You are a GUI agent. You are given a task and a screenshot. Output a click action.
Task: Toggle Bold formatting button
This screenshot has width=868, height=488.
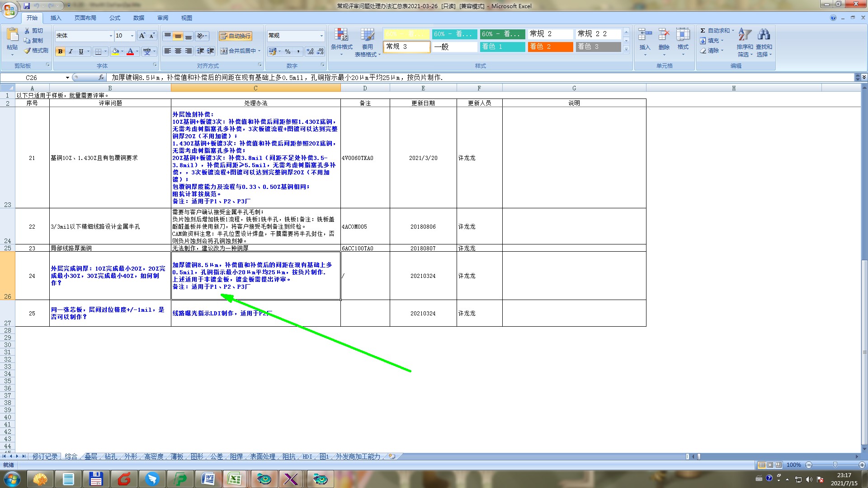pos(60,52)
